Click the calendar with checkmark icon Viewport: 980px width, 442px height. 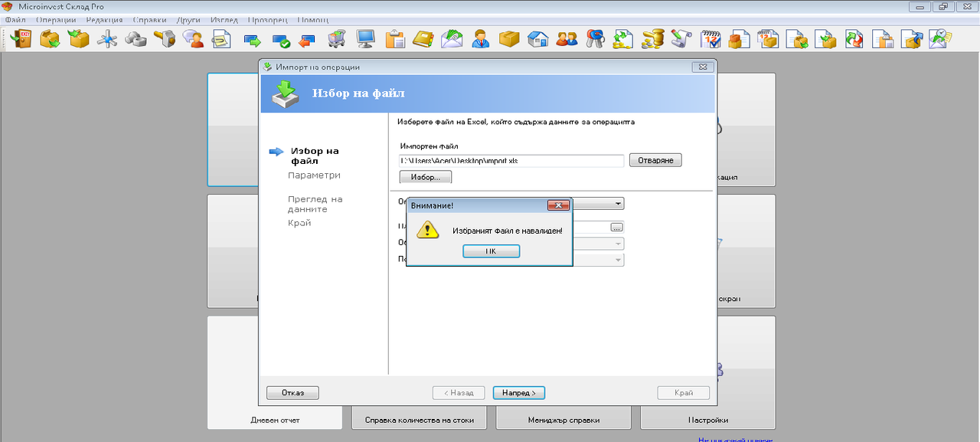pos(710,38)
